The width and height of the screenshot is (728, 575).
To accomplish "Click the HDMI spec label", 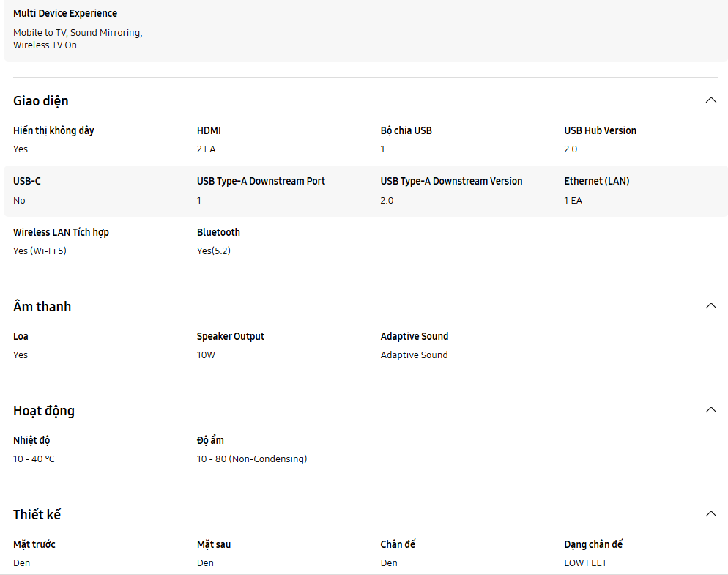I will 209,131.
